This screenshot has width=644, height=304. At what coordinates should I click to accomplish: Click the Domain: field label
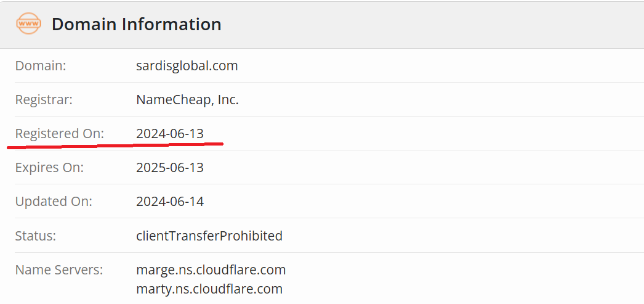pos(41,65)
